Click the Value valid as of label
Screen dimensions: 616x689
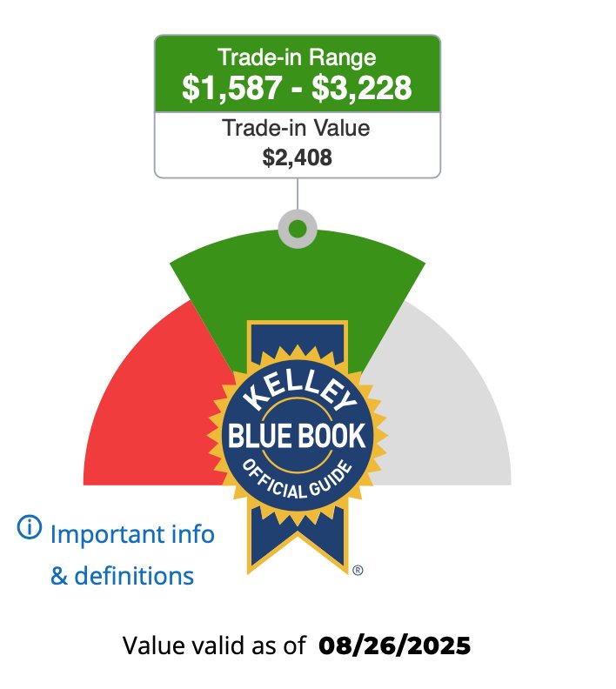[x=214, y=646]
